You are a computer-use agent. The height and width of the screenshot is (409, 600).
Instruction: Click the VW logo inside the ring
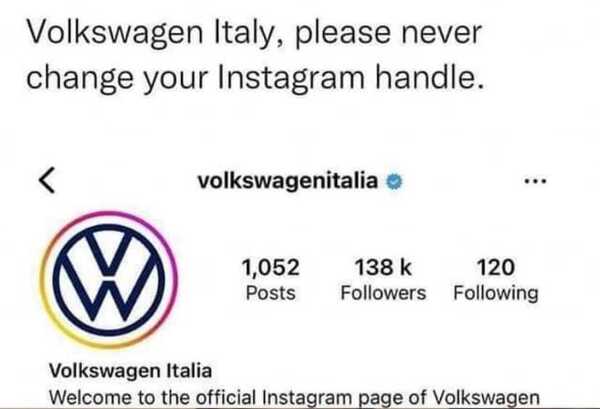point(109,280)
